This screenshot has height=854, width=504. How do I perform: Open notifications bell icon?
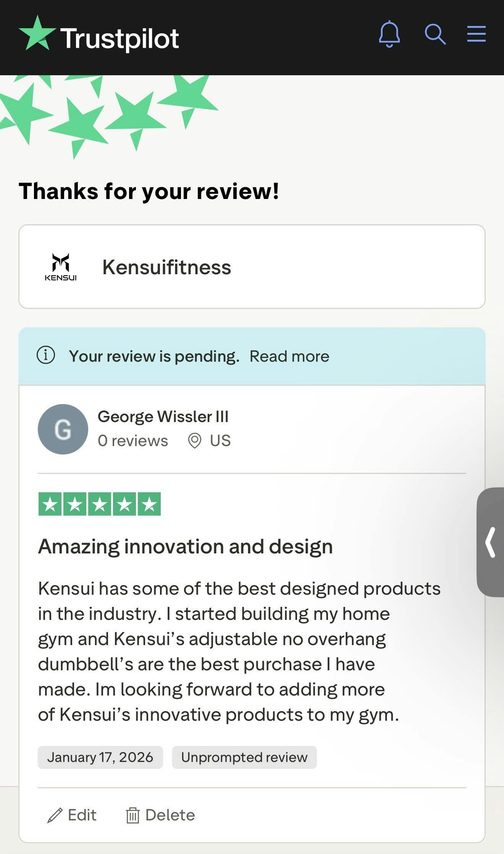pos(389,34)
